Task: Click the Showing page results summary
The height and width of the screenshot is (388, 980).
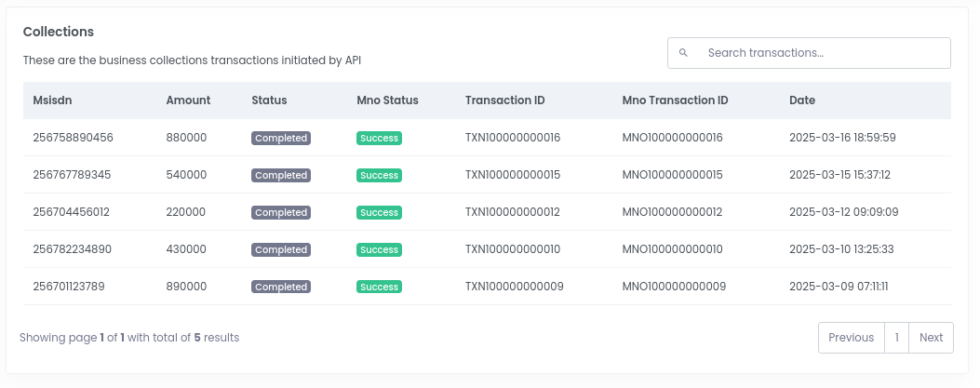Action: click(129, 338)
